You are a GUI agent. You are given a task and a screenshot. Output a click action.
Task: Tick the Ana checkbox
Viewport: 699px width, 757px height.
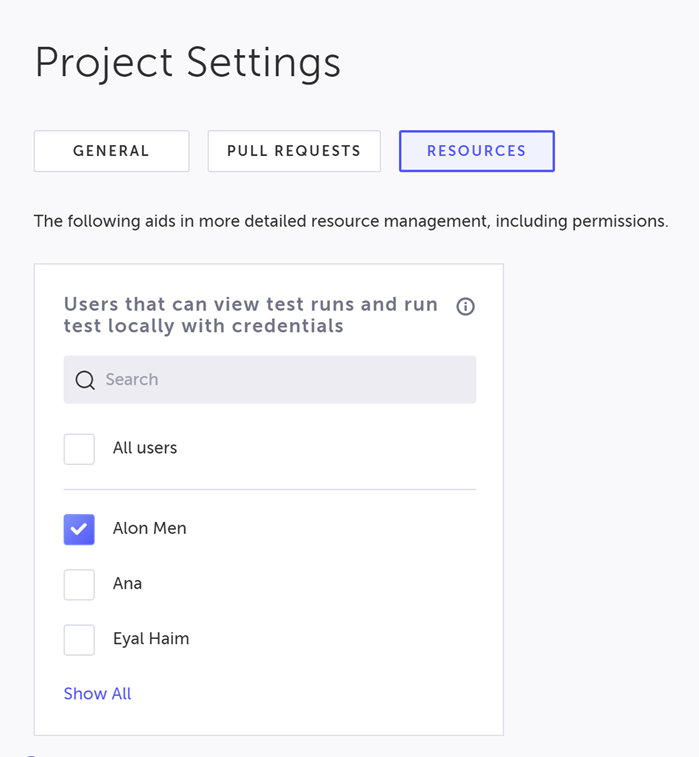coord(79,584)
